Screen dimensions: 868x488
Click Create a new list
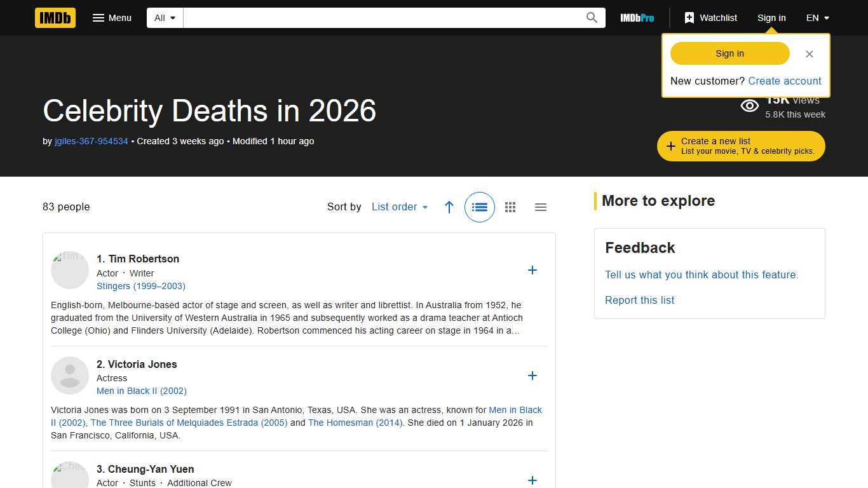coord(740,146)
